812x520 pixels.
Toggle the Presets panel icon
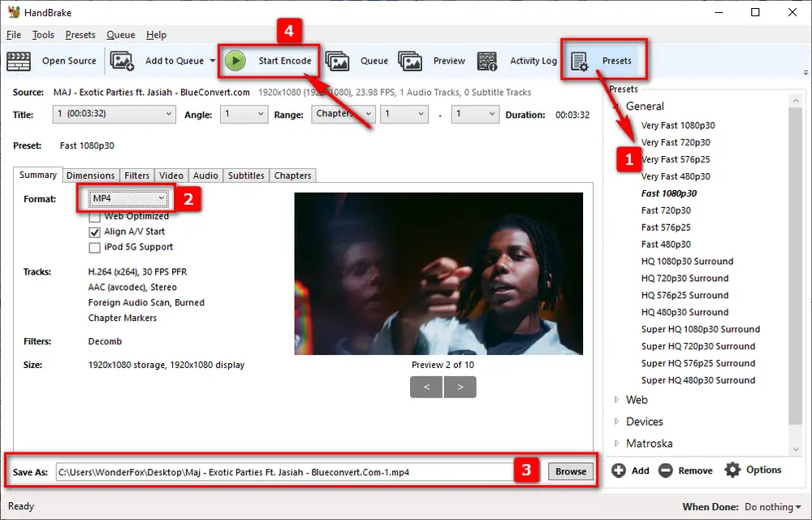[x=580, y=61]
